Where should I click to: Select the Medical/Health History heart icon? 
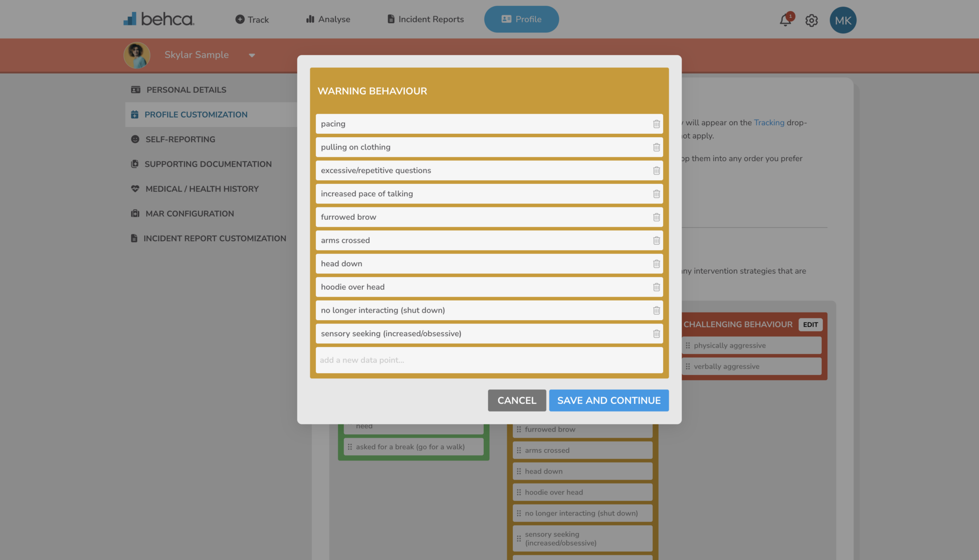click(x=134, y=188)
